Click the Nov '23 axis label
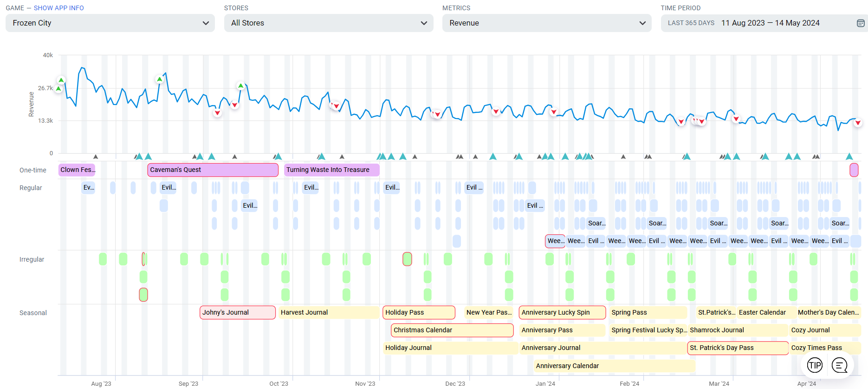Viewport: 868px width, 389px height. pos(365,383)
